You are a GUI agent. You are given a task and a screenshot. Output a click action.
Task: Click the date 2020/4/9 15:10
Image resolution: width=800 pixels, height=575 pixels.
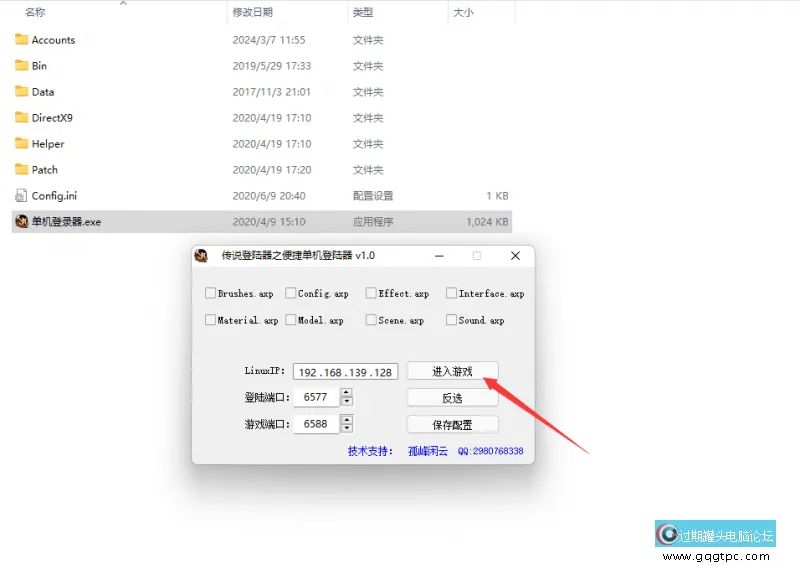pyautogui.click(x=269, y=221)
